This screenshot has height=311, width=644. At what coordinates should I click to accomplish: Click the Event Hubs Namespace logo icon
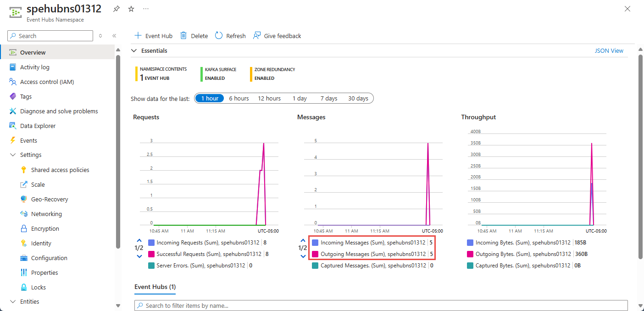pyautogui.click(x=16, y=12)
